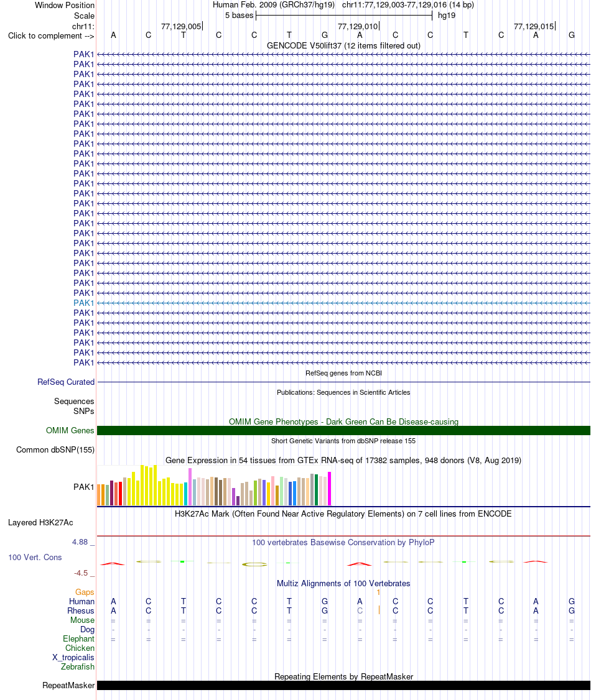Select the light-blue highlighted PAK1 transcript label
The image size is (591, 700).
coord(84,303)
